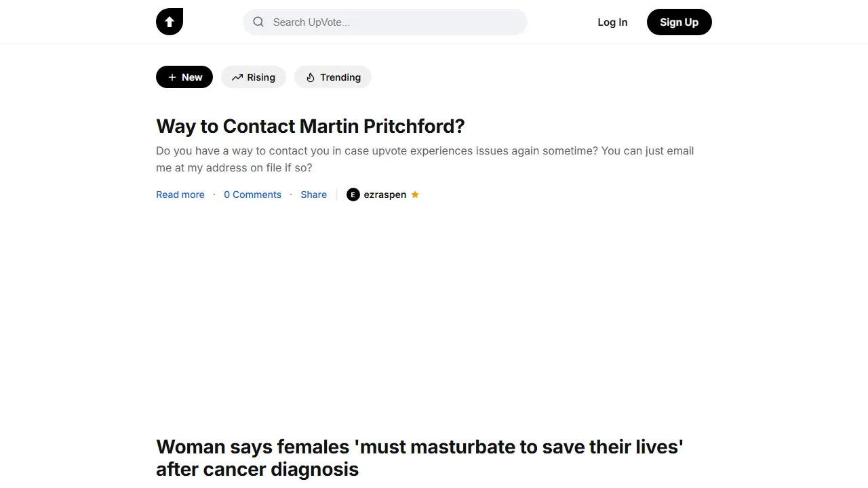The width and height of the screenshot is (868, 488).
Task: Toggle the Rising posts filter
Action: [x=254, y=77]
